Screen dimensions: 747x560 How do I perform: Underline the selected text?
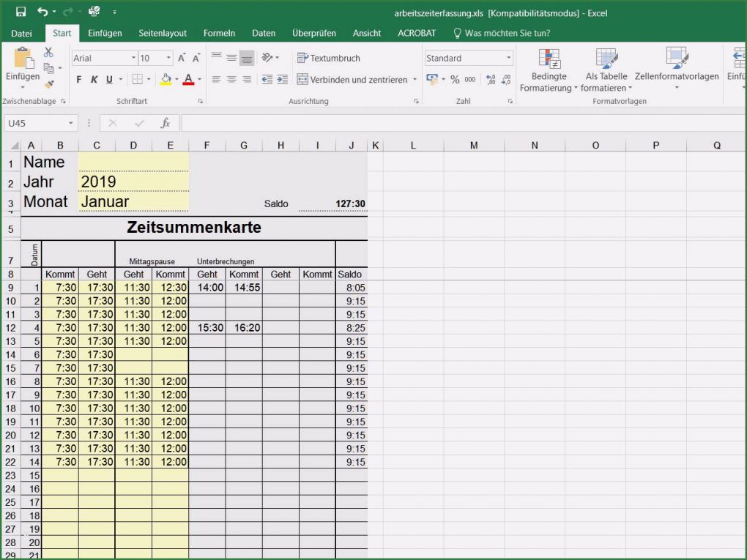coord(108,79)
